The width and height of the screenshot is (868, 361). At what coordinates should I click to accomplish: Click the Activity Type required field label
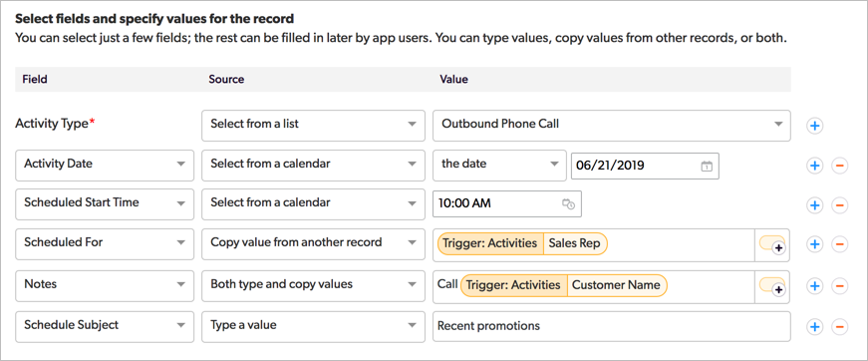tap(55, 124)
